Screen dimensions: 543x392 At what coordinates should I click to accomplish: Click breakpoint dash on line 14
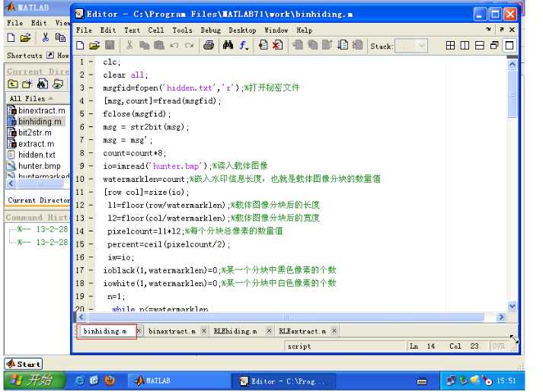click(91, 231)
